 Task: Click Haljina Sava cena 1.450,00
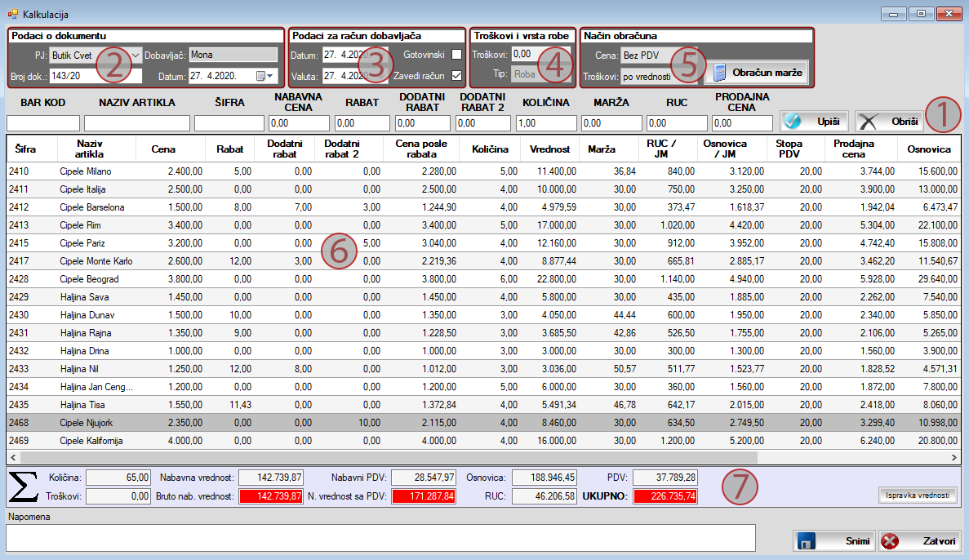(x=185, y=296)
